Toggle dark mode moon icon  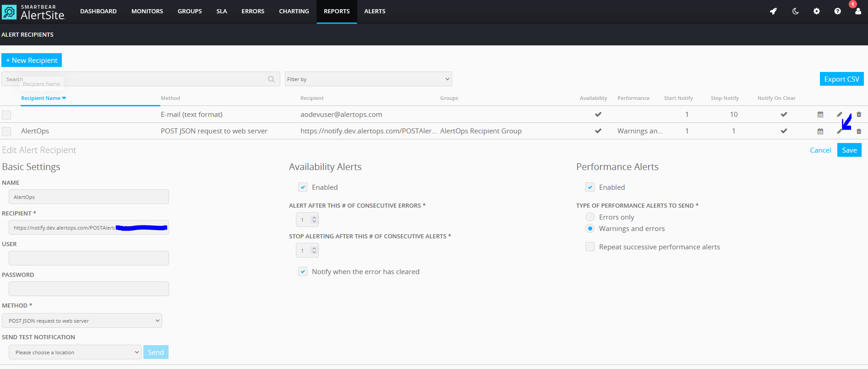click(x=795, y=11)
